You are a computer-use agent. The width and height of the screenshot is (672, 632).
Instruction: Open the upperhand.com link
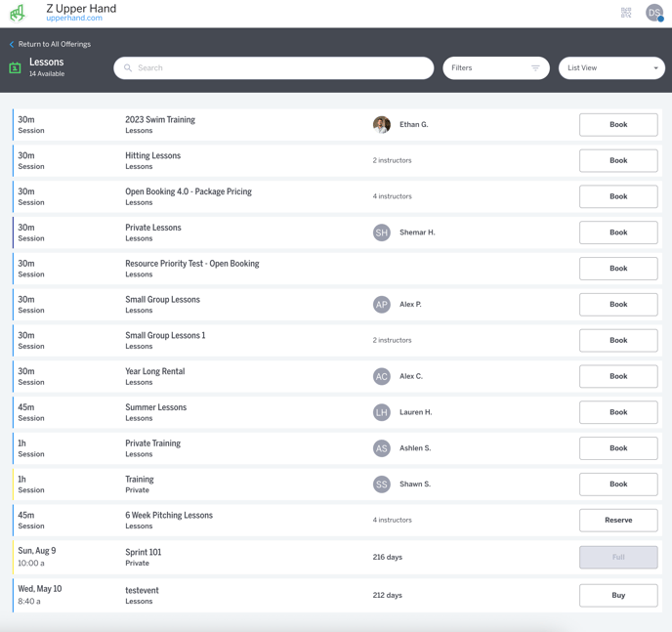pyautogui.click(x=74, y=19)
